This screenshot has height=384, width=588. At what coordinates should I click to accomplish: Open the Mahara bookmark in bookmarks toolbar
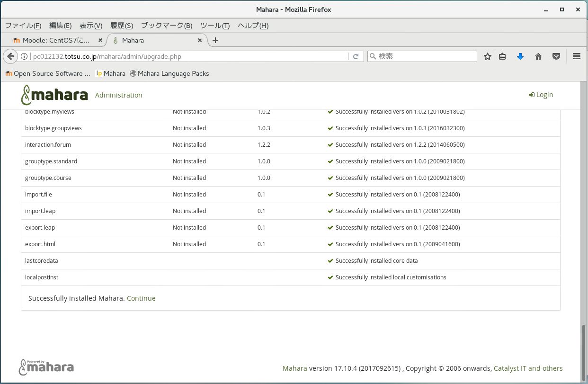click(x=111, y=73)
